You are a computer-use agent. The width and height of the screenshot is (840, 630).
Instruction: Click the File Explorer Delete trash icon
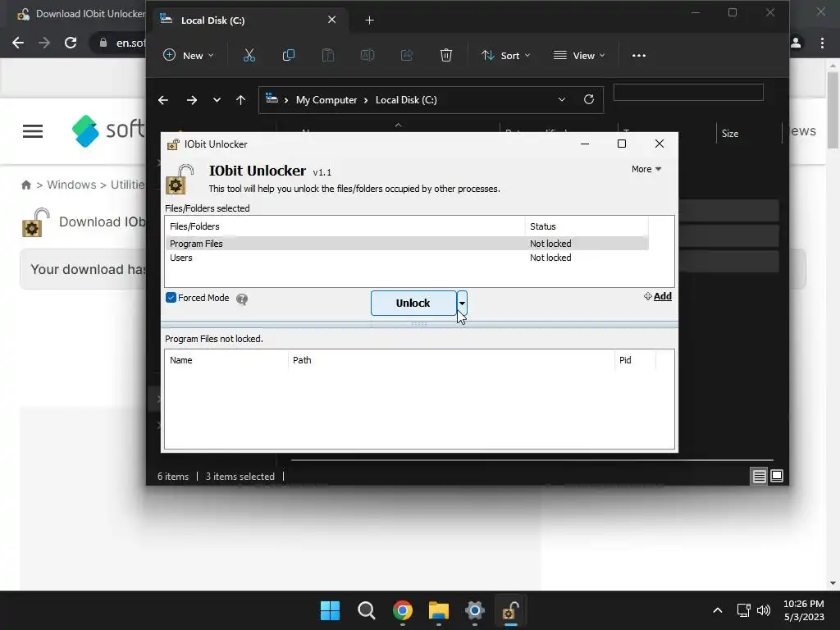click(x=445, y=55)
